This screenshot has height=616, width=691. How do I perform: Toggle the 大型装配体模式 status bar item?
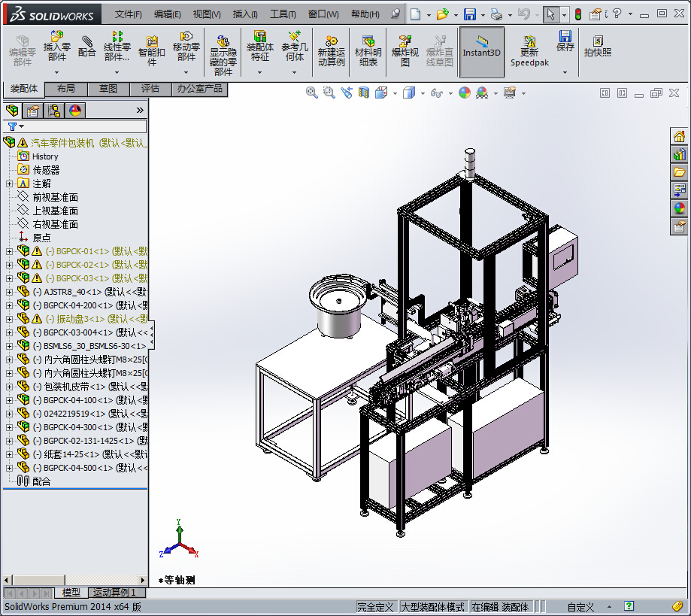point(432,607)
